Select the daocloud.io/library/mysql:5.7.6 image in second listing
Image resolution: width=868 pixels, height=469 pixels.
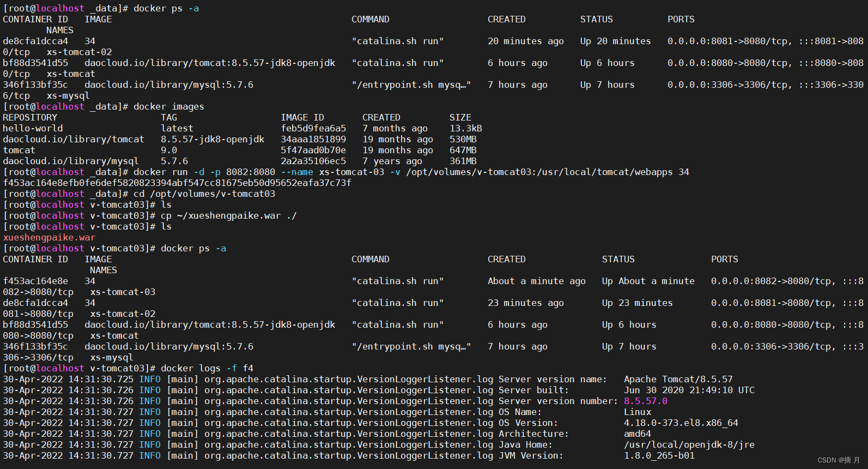(x=169, y=346)
